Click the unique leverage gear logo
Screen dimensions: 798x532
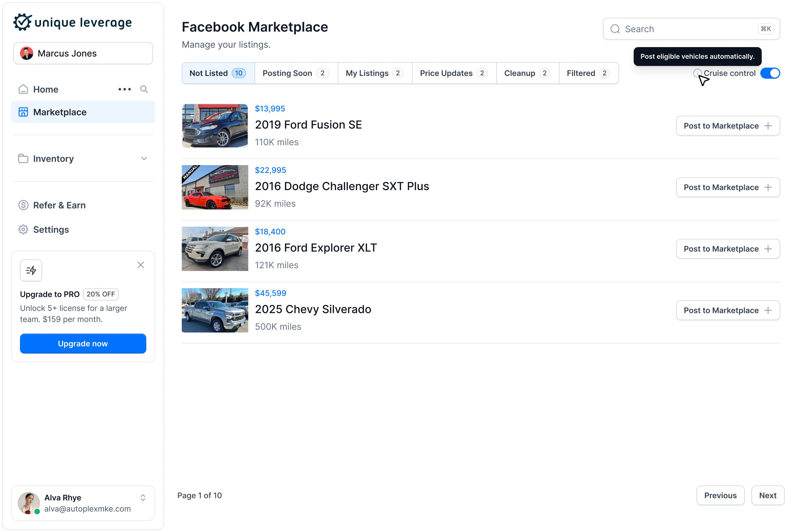point(23,22)
